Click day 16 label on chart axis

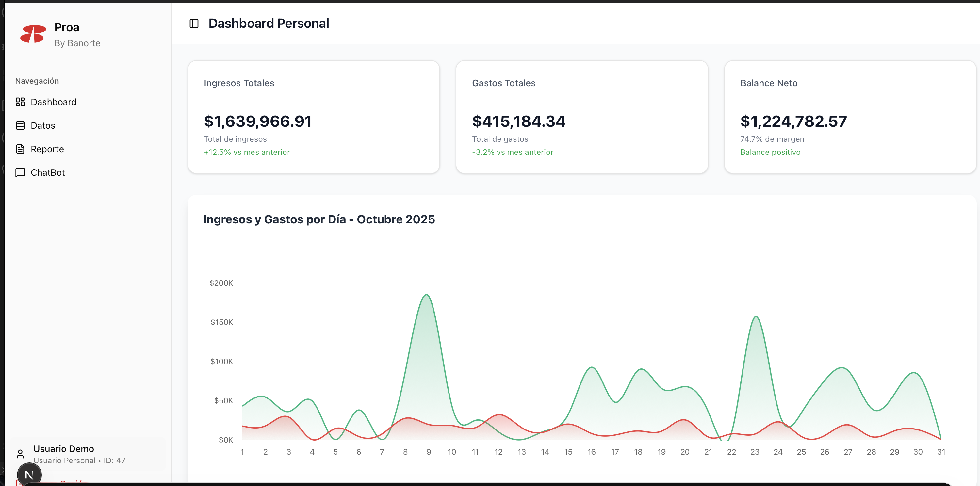[x=591, y=452]
